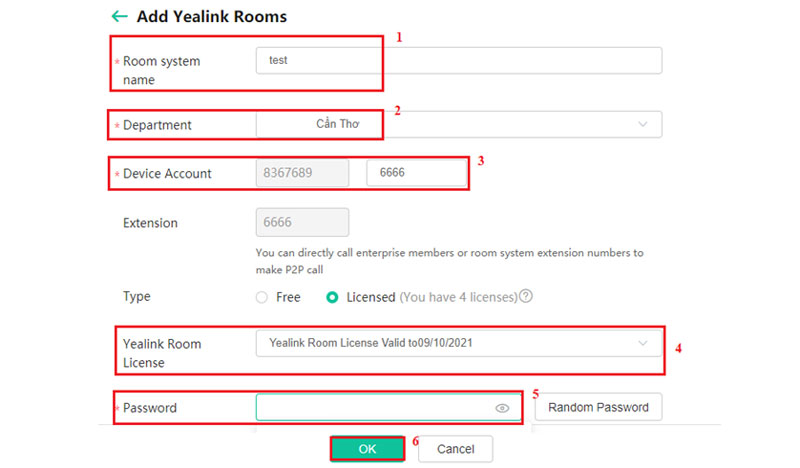Image resolution: width=800 pixels, height=468 pixels.
Task: Expand the Yealink Room License dropdown arrow
Action: pyautogui.click(x=642, y=343)
